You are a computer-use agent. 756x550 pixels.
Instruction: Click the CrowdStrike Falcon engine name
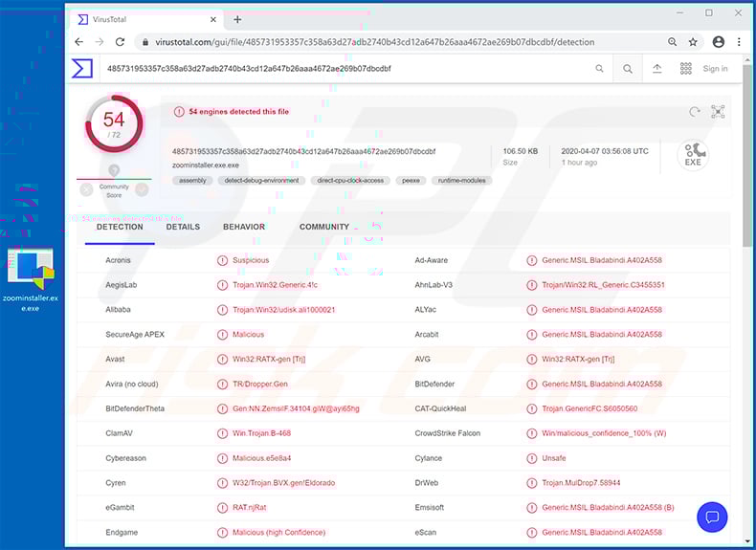(448, 433)
